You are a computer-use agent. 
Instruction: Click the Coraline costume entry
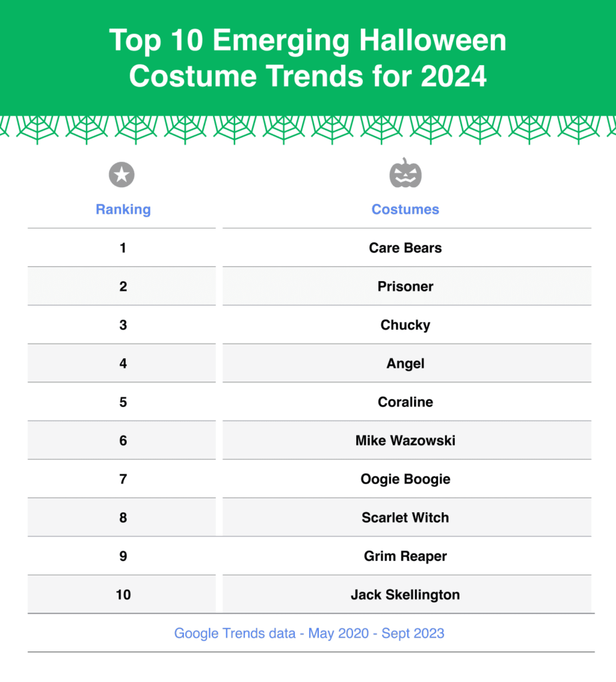(x=406, y=402)
